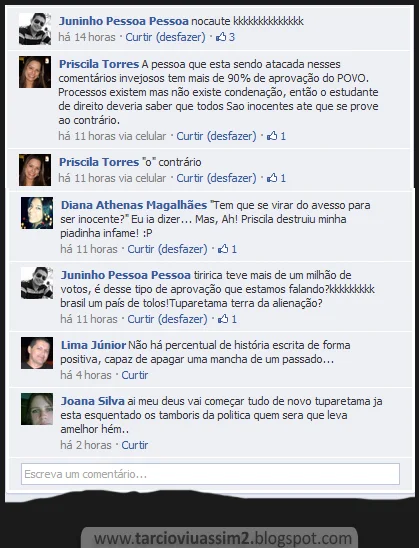The width and height of the screenshot is (419, 548).
Task: Open Juninho Pessoa avatar on nocaute comment
Action: tap(35, 29)
